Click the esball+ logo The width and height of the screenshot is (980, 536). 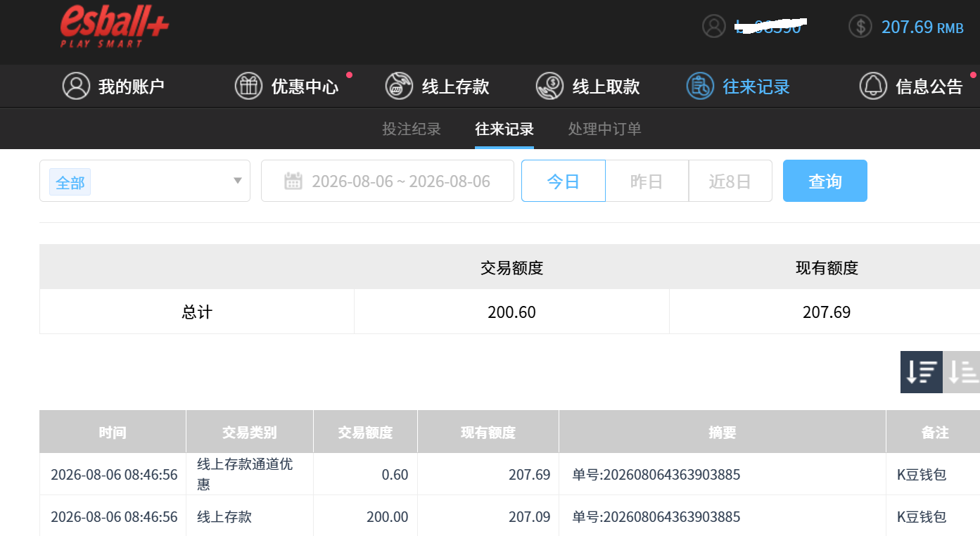pos(114,27)
